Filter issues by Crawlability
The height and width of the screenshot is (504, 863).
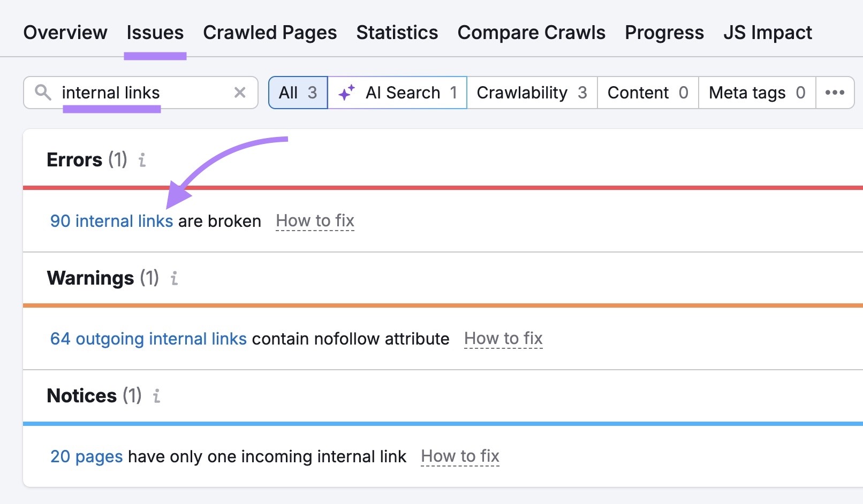tap(532, 92)
